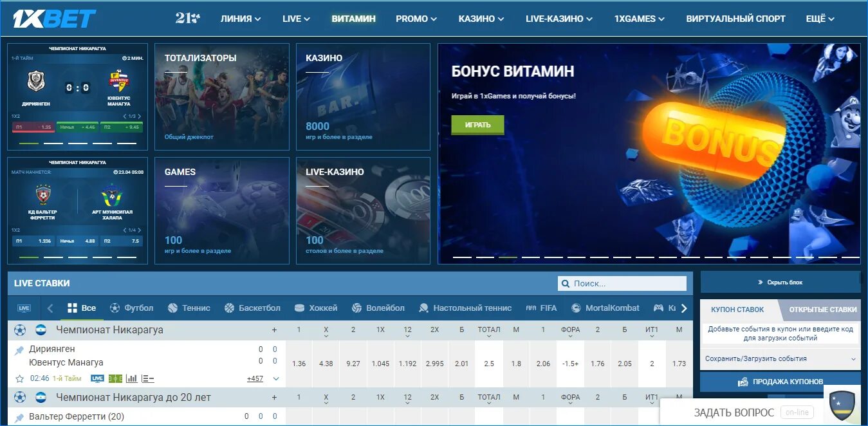Expand the Дириянген match markets with the chevron
The image size is (868, 426).
(x=276, y=378)
